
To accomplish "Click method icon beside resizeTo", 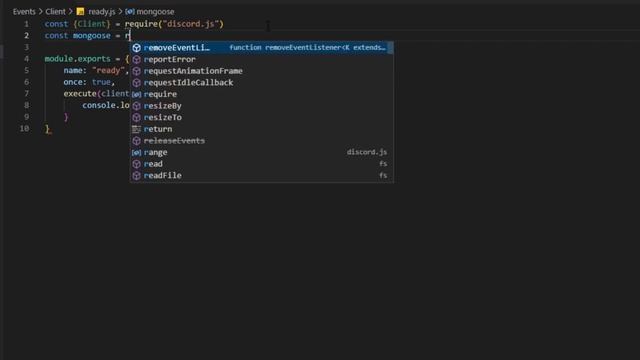I will coord(137,118).
